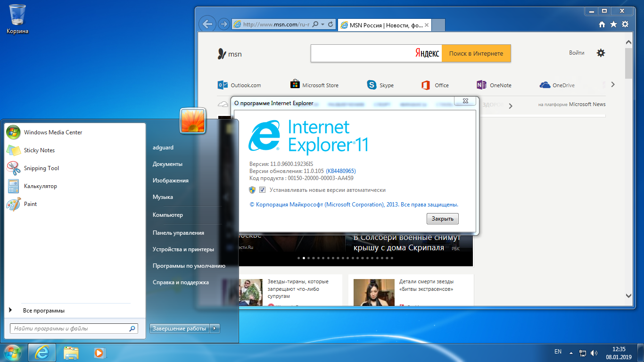Open the KB4480965 link

tap(341, 171)
